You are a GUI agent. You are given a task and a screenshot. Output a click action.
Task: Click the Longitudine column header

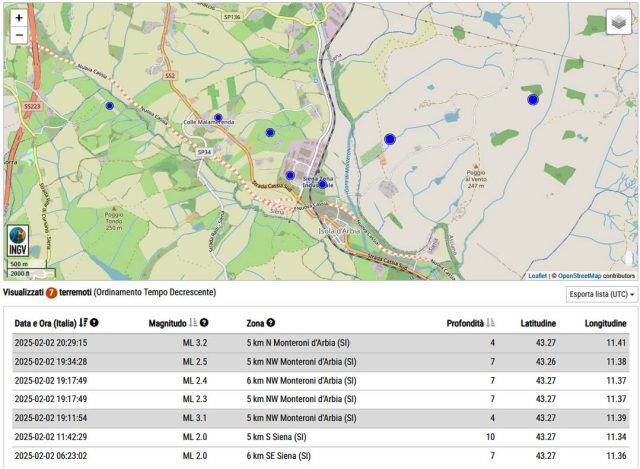coord(605,323)
